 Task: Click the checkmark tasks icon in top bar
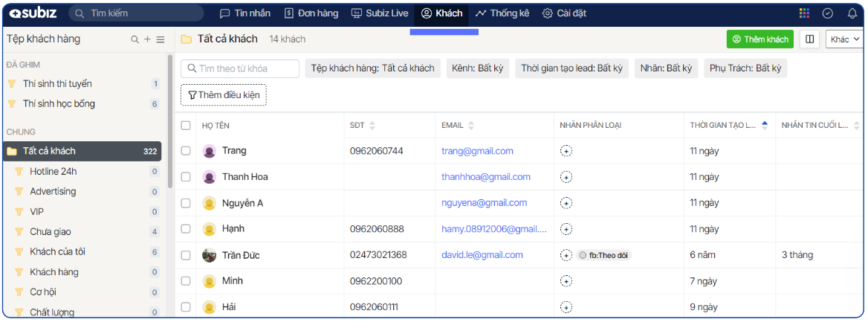point(828,13)
